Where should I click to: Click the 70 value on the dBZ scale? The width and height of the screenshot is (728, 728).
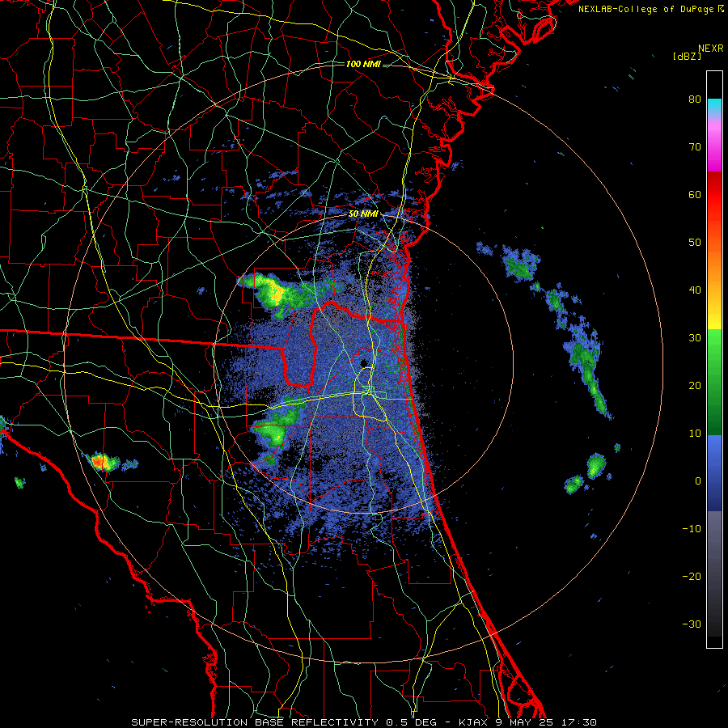point(695,146)
